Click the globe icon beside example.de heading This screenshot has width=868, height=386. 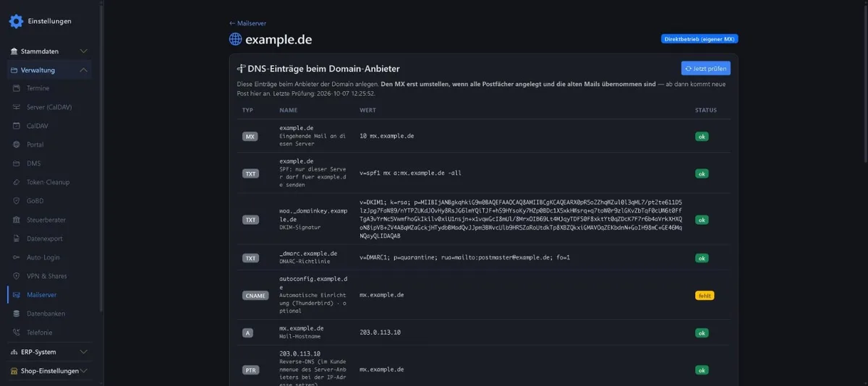click(x=235, y=39)
